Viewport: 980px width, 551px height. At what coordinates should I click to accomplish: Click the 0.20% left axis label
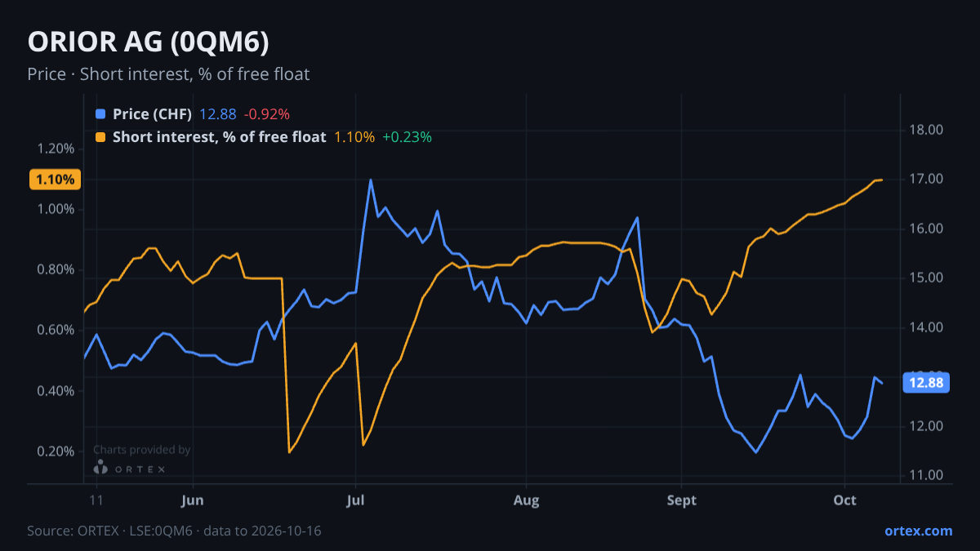coord(56,451)
